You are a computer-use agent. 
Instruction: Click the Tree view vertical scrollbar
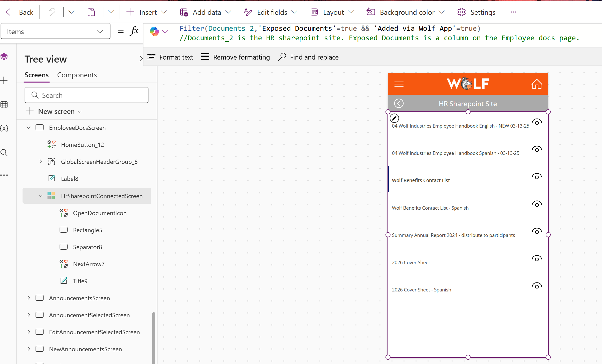coord(153,338)
